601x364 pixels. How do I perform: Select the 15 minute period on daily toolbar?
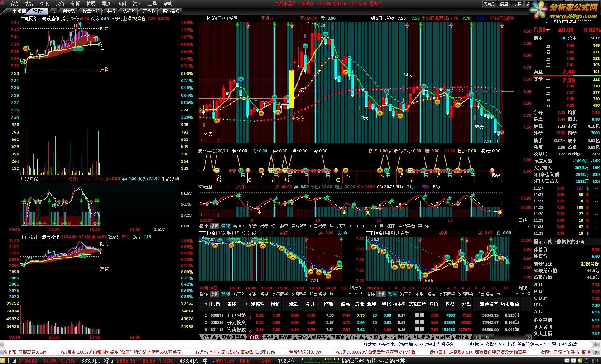(365, 226)
